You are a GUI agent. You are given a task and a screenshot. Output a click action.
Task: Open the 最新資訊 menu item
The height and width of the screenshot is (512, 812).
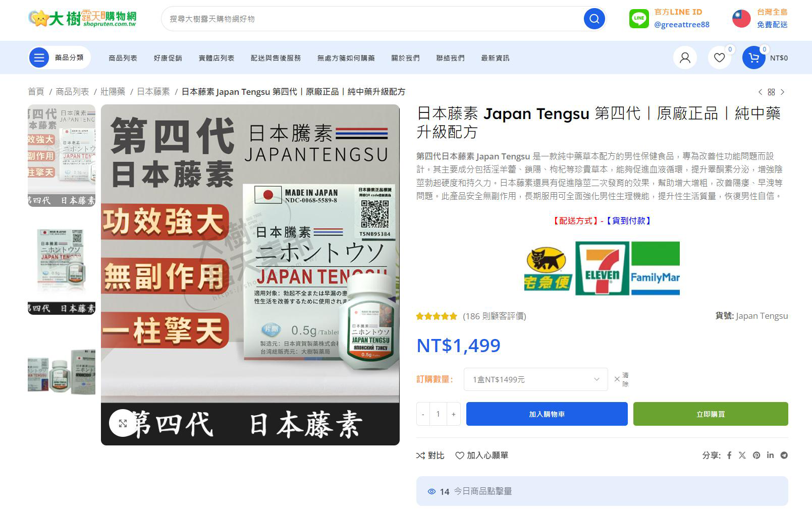(496, 58)
